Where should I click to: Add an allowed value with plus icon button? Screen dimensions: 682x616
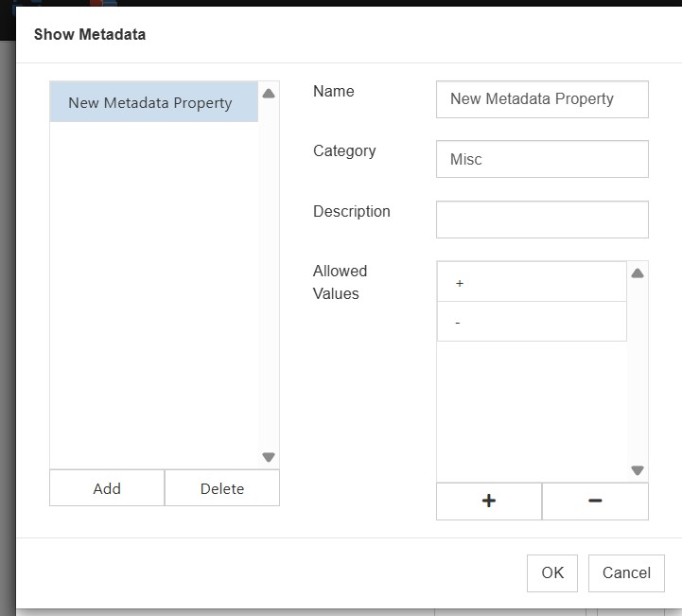[x=489, y=502]
